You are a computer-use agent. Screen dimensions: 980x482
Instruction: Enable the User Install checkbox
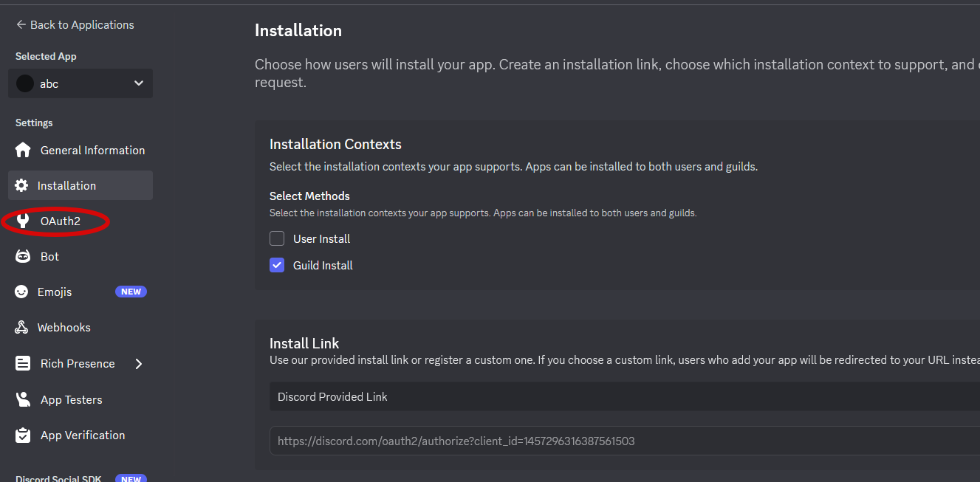[276, 238]
